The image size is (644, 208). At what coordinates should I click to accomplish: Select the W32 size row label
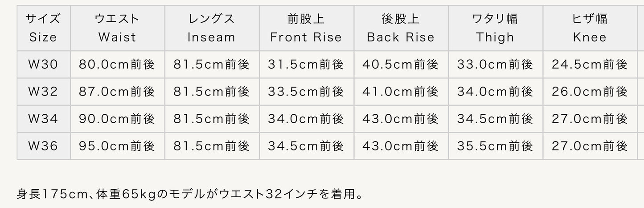[x=43, y=92]
